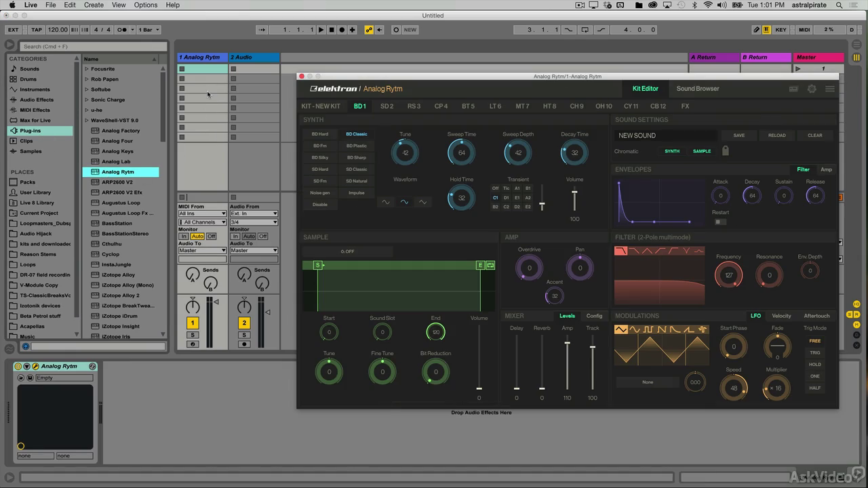This screenshot has height=488, width=868.
Task: Toggle the Analog Rytm device on/off
Action: (x=18, y=366)
